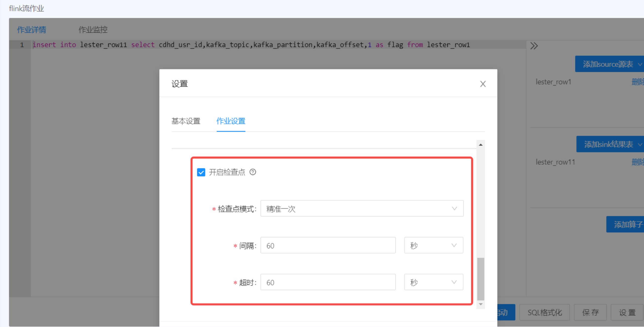Click scrollbar up arrow in settings dialog

pos(480,145)
